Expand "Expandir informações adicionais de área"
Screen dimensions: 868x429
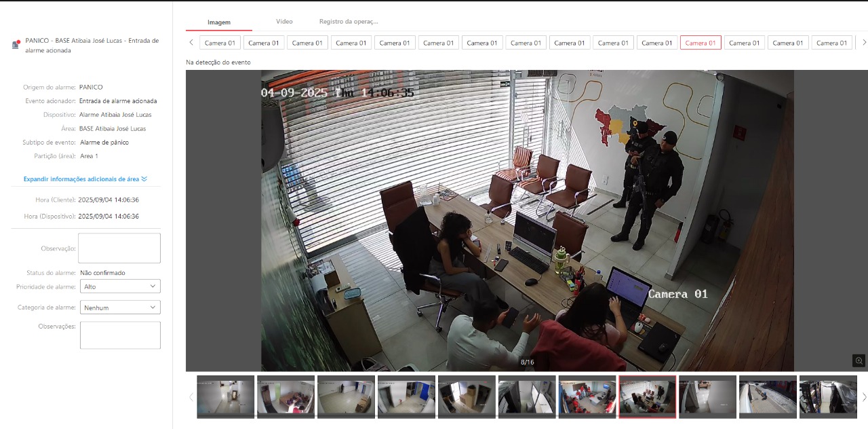tap(81, 179)
